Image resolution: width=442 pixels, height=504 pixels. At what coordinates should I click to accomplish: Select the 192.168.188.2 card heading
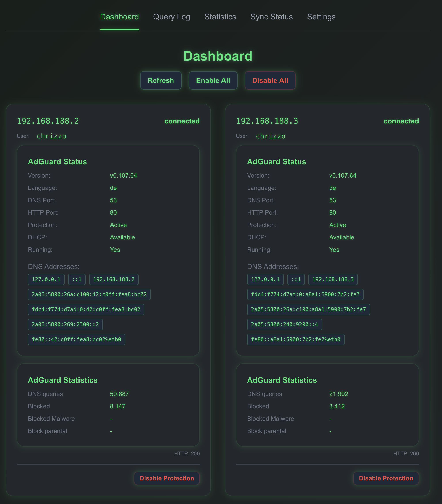(x=48, y=121)
